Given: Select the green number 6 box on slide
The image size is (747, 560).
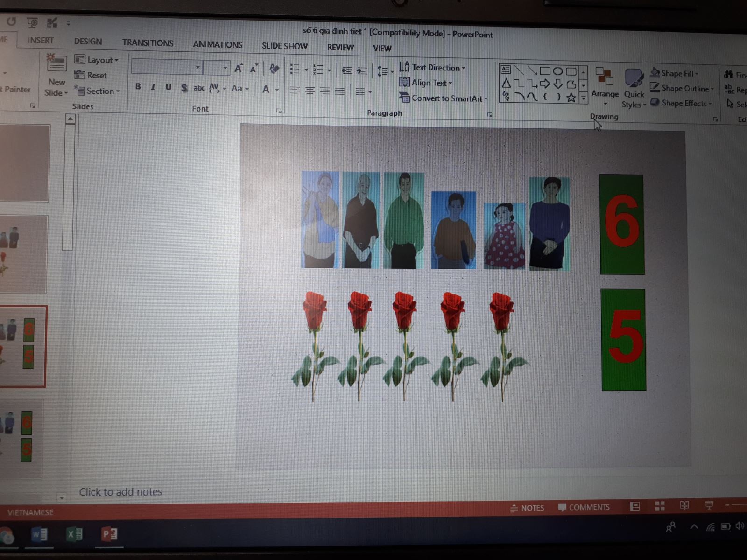Looking at the screenshot, I should click(x=621, y=224).
